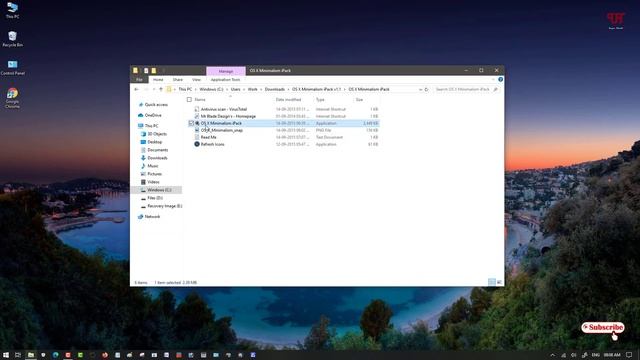Image resolution: width=640 pixels, height=360 pixels.
Task: Open Task View from the taskbar
Action: 18,355
